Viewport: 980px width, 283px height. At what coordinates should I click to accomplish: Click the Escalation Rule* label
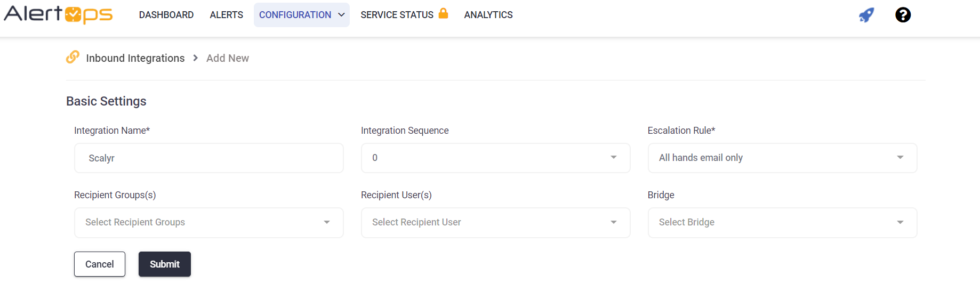coord(681,131)
